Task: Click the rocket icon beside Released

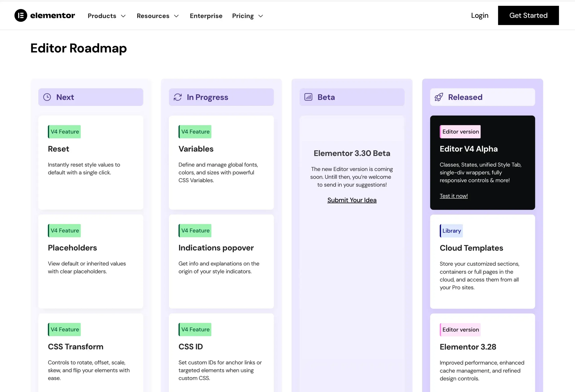Action: point(439,97)
